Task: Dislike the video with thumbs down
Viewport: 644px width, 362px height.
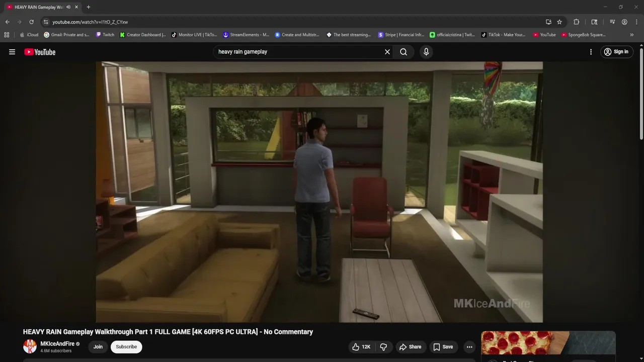Action: [383, 347]
